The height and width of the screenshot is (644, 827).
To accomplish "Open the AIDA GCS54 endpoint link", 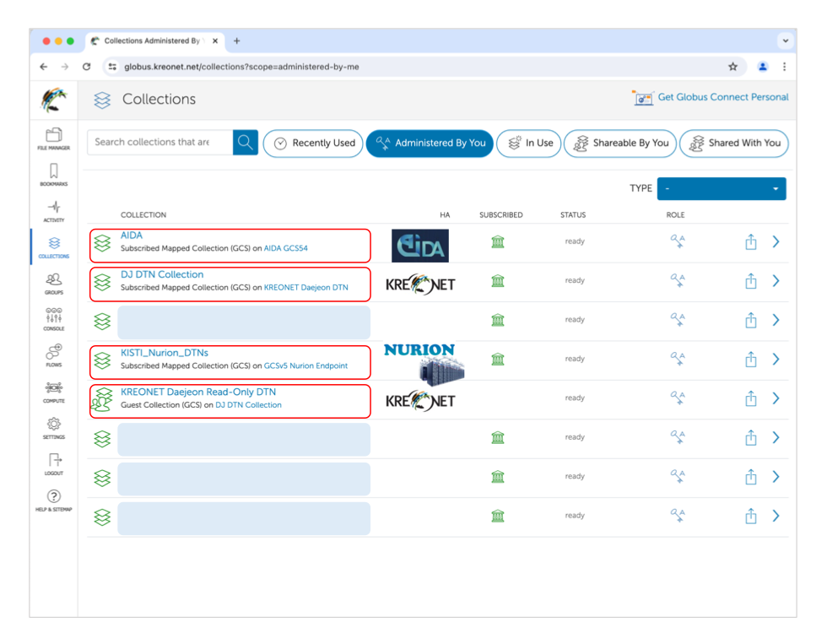I will pos(286,248).
